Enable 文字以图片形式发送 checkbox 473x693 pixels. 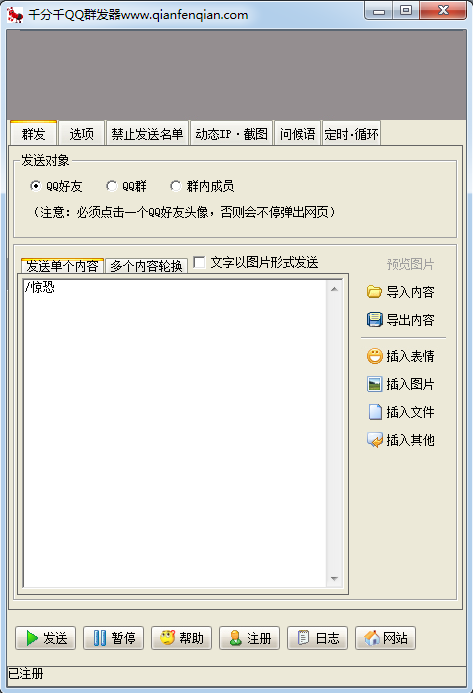tap(199, 262)
